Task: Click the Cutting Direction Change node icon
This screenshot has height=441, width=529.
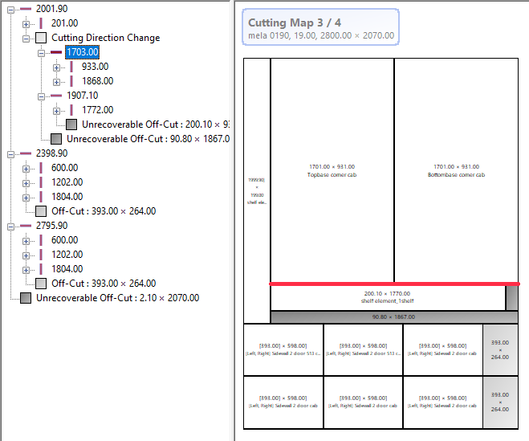Action: pos(41,38)
